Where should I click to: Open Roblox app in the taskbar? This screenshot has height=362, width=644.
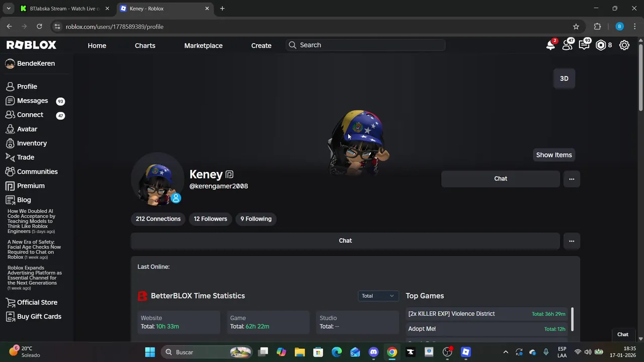466,352
